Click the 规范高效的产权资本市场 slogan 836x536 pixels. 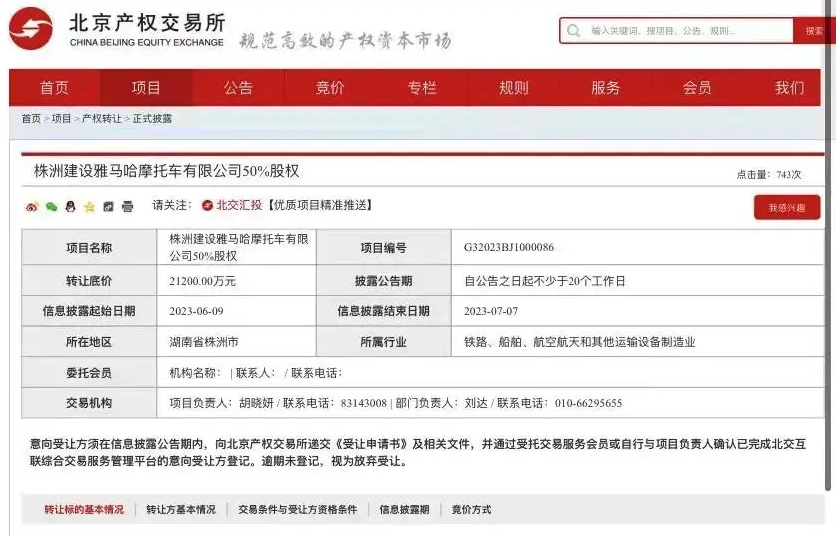click(345, 41)
